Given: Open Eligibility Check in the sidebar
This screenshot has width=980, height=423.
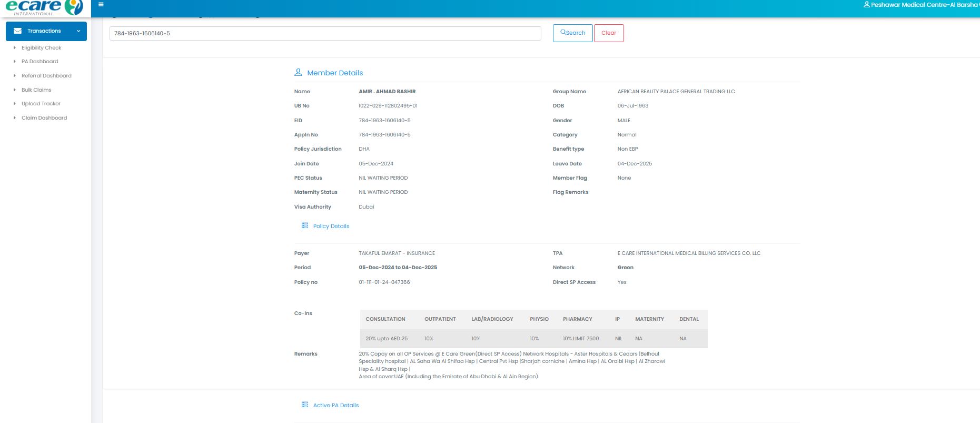Looking at the screenshot, I should pyautogui.click(x=41, y=48).
